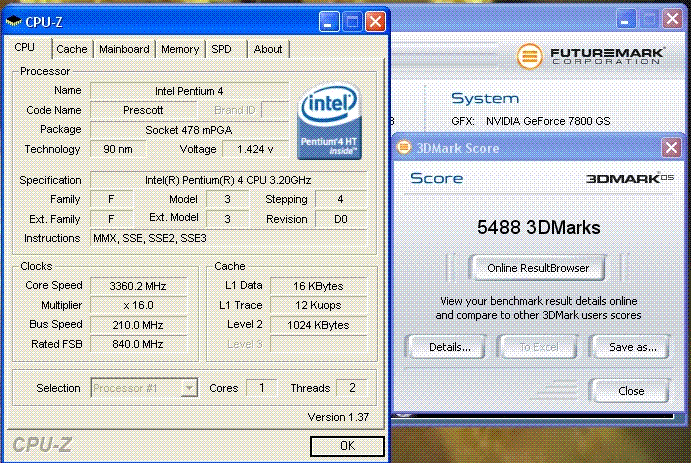Viewport: 691px width, 463px height.
Task: Click the Cores value '1'
Action: point(262,388)
